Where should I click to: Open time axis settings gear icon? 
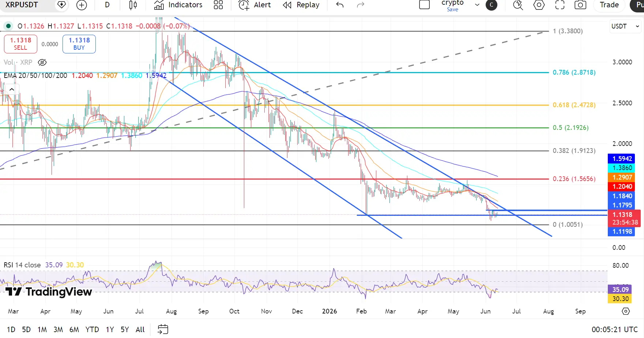tap(626, 311)
